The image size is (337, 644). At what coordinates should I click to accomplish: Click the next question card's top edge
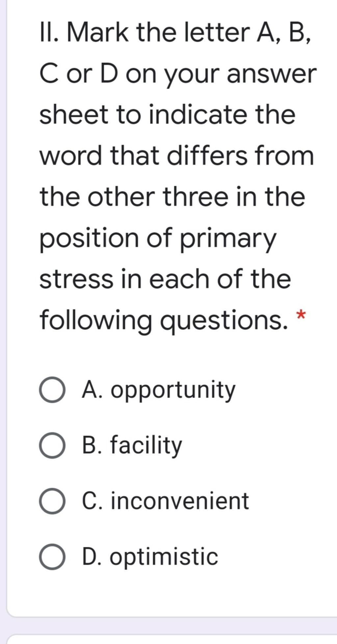pos(171,636)
